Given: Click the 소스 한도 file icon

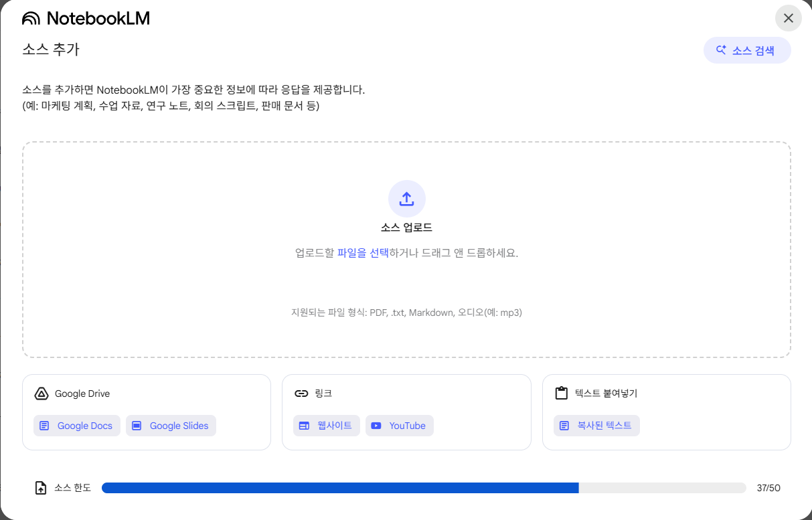Looking at the screenshot, I should click(41, 488).
